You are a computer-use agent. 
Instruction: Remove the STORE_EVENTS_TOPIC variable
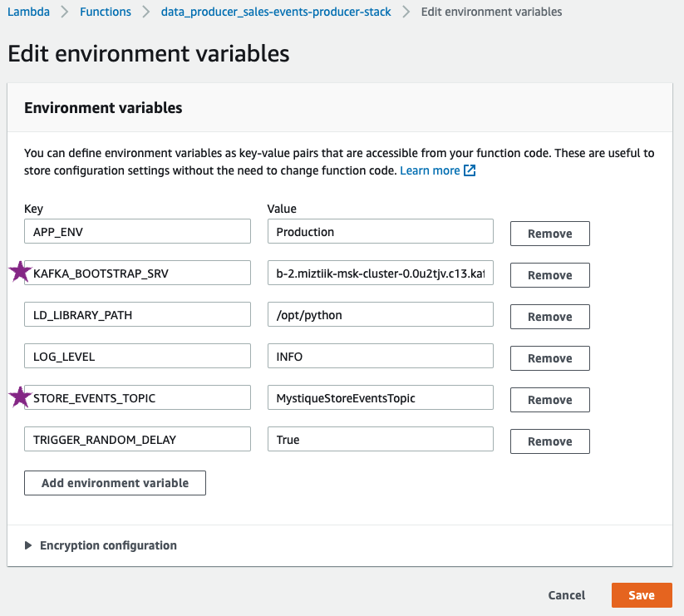[549, 400]
